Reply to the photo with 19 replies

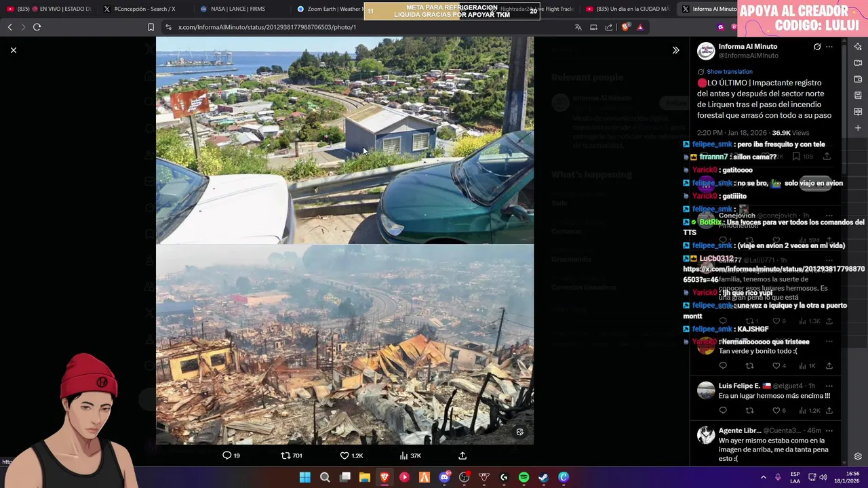pos(231,455)
